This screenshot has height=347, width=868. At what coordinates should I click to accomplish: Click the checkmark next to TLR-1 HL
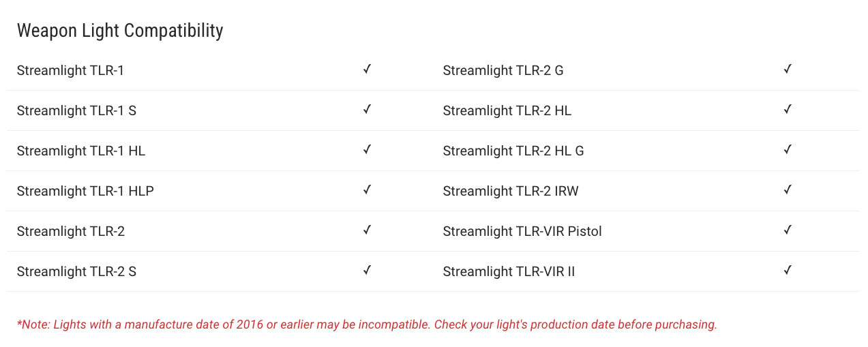point(367,149)
